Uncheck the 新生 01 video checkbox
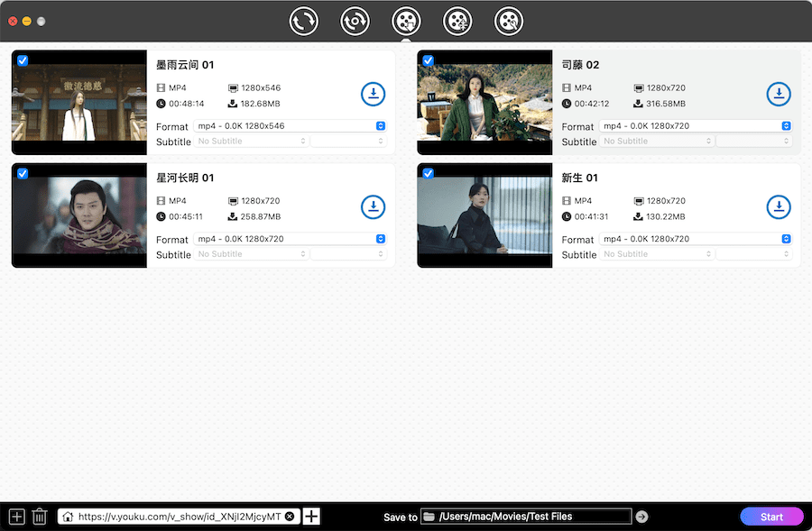The image size is (812, 531). (x=429, y=173)
